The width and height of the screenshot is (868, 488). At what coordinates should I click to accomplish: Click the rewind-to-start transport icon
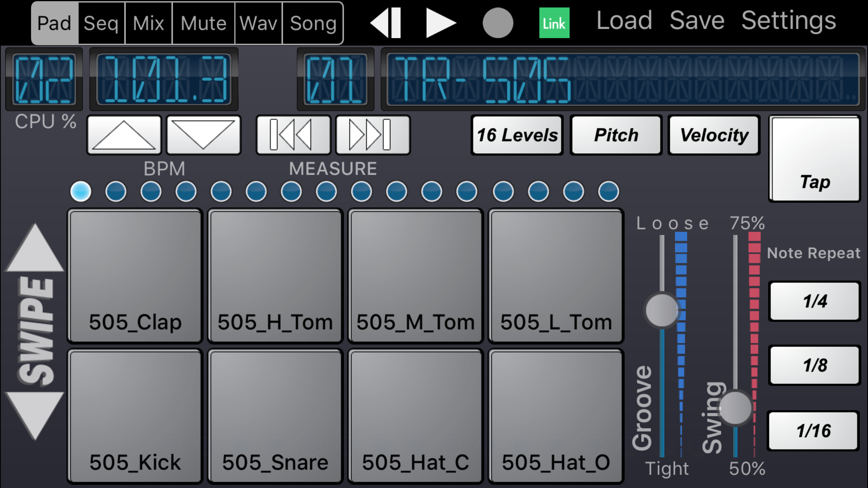point(386,23)
